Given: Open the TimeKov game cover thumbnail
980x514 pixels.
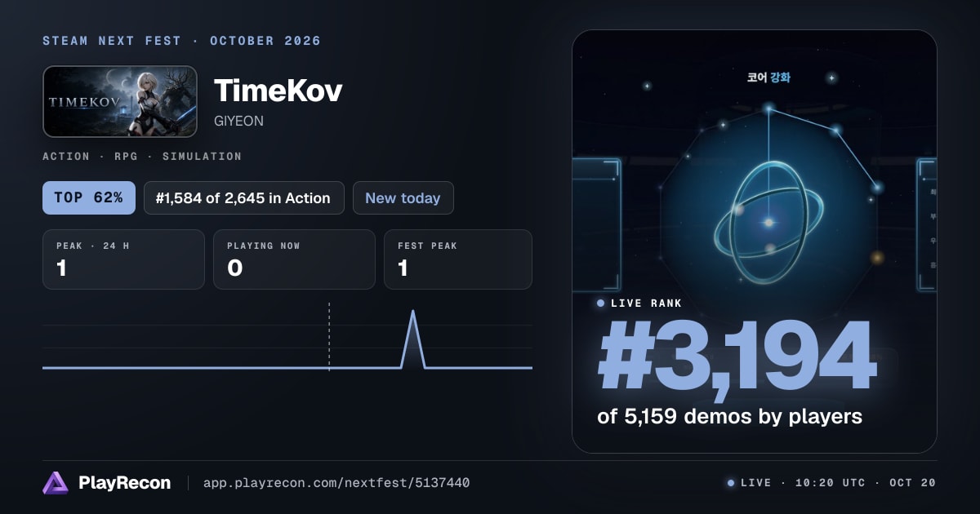Looking at the screenshot, I should tap(120, 101).
